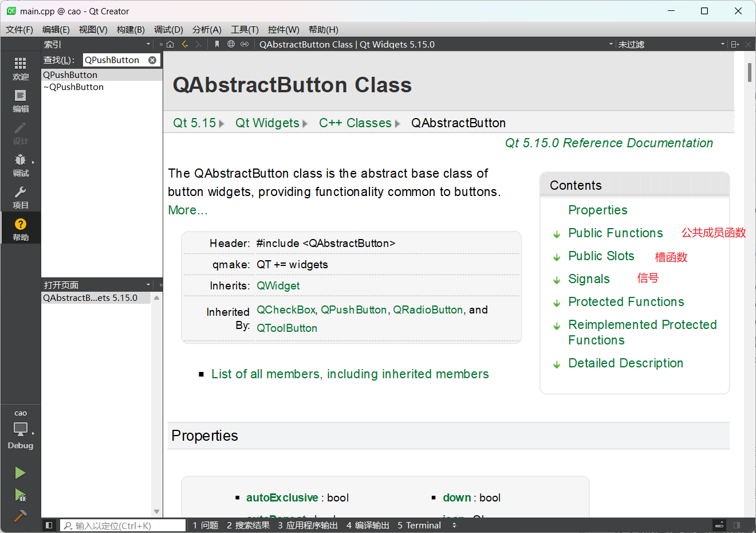Open the QRadioButton link
Image resolution: width=756 pixels, height=533 pixels.
tap(428, 309)
